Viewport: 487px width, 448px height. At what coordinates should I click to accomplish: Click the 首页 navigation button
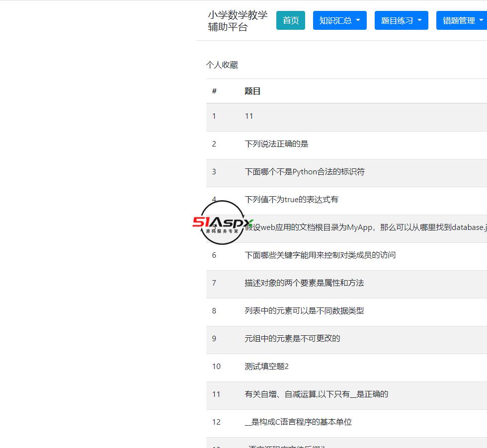tap(290, 20)
